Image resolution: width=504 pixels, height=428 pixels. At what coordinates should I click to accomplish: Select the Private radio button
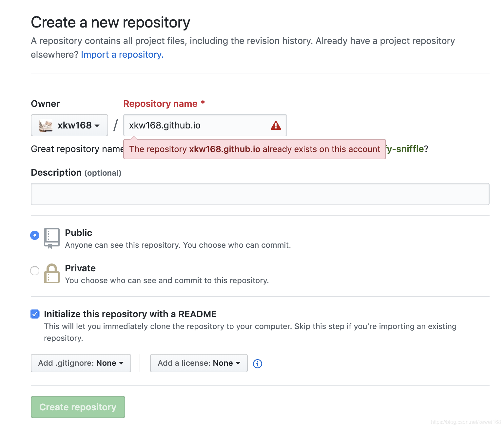[35, 271]
